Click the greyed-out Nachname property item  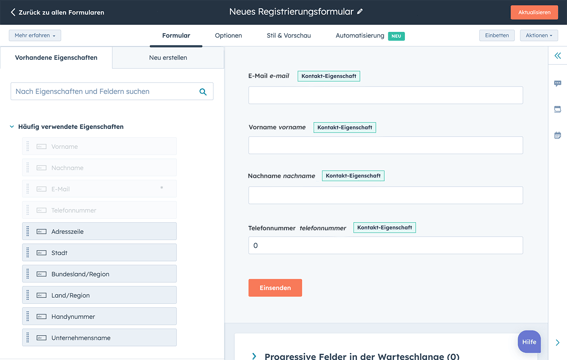[99, 168]
